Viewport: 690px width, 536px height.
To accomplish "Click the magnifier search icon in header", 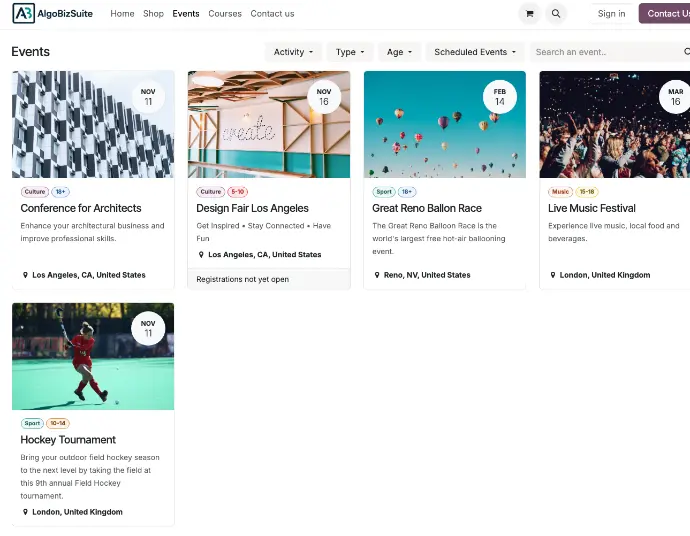I will pos(556,13).
